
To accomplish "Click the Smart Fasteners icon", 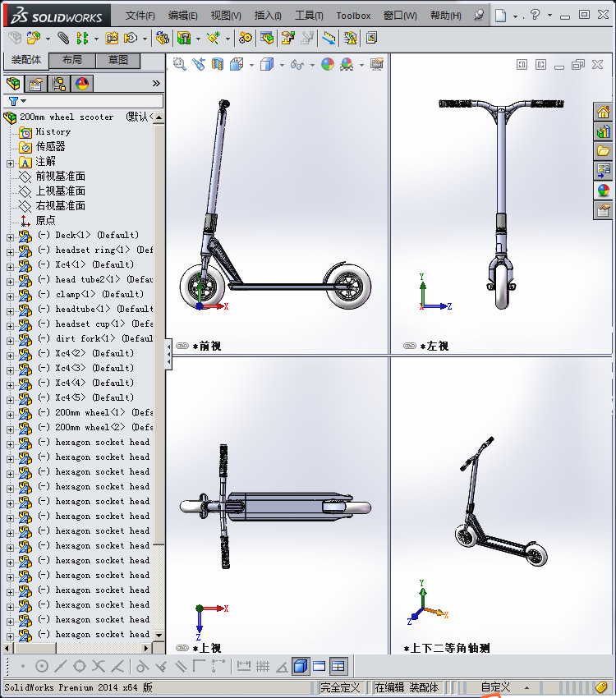I will (111, 39).
